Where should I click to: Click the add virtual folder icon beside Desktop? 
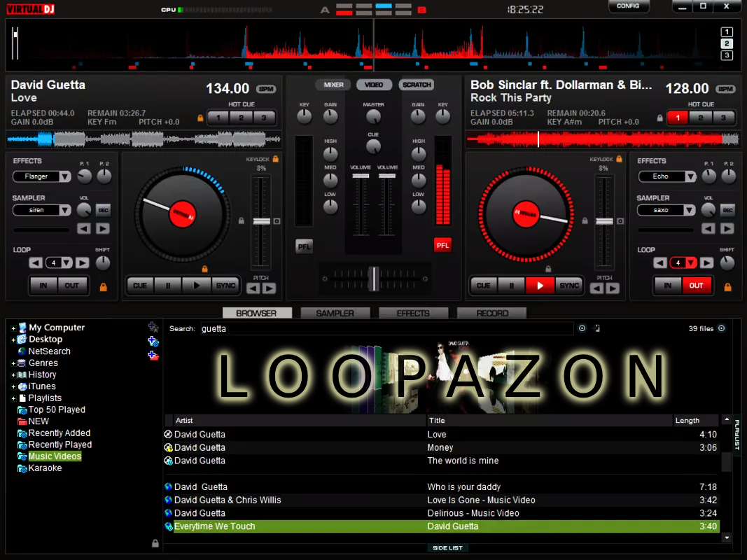[153, 341]
